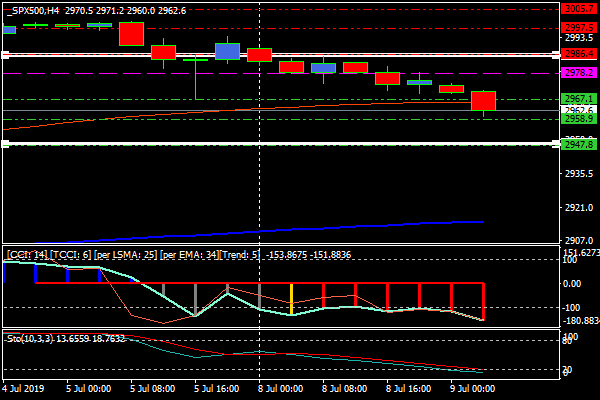Click the 151.6273 CCI scale value

(581, 253)
